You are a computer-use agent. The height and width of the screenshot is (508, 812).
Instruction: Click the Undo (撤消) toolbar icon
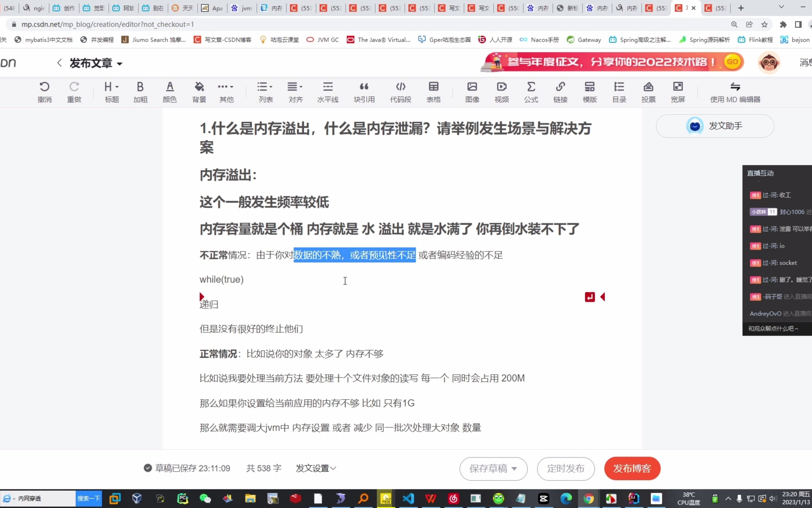click(45, 92)
